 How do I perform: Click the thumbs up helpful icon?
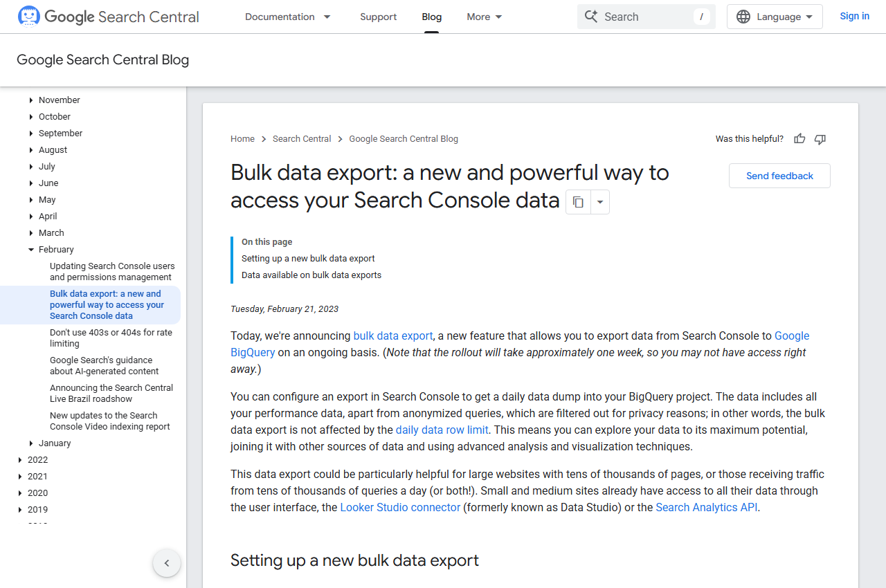tap(799, 139)
